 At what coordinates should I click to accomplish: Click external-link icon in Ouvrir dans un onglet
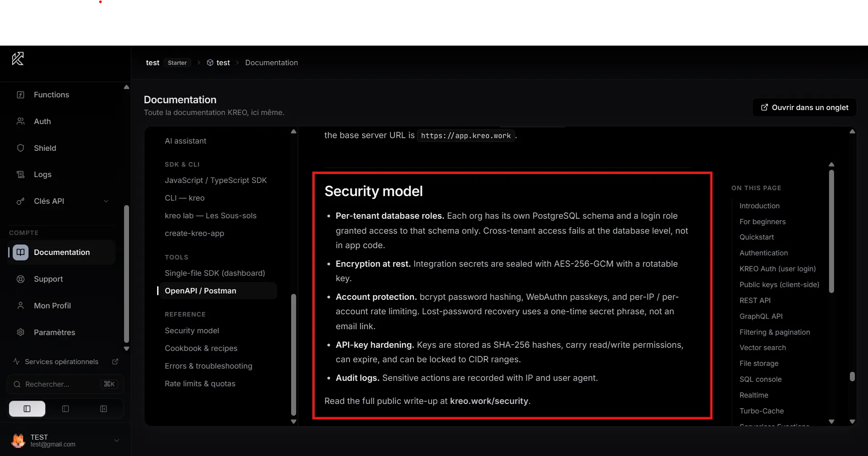coord(764,107)
